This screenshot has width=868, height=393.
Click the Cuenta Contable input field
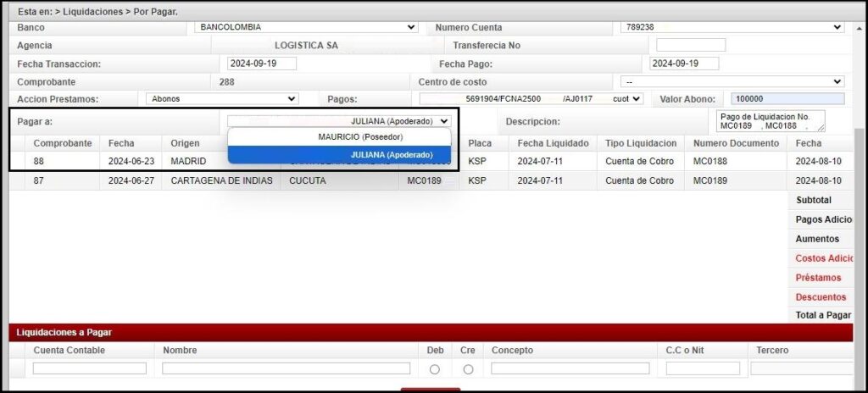[x=90, y=368]
